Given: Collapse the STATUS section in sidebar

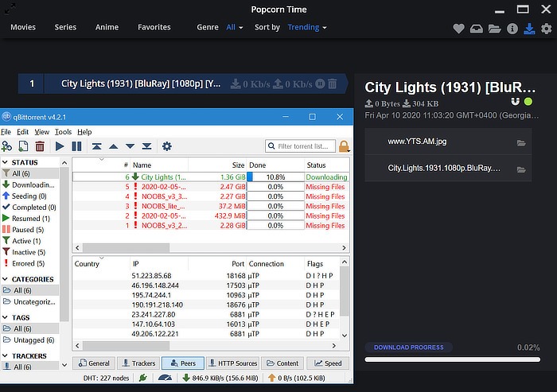Looking at the screenshot, I should (6, 162).
